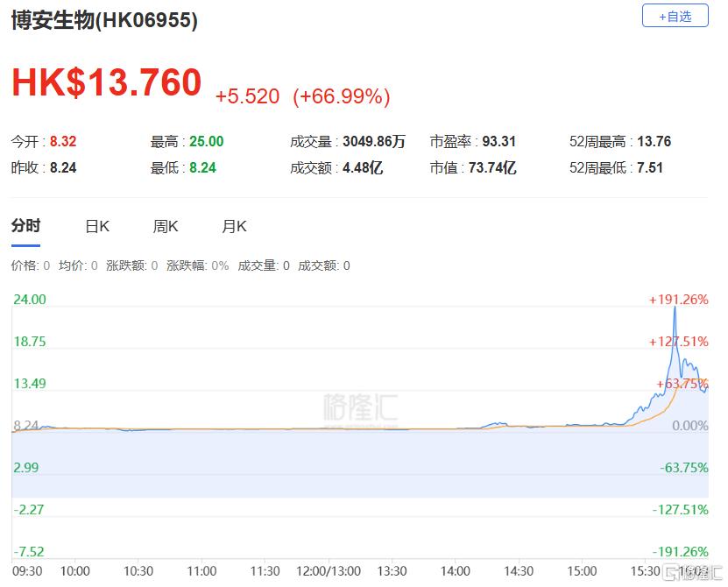728x587 pixels.
Task: Click the -2.27 y-axis price label
Action: (x=29, y=509)
